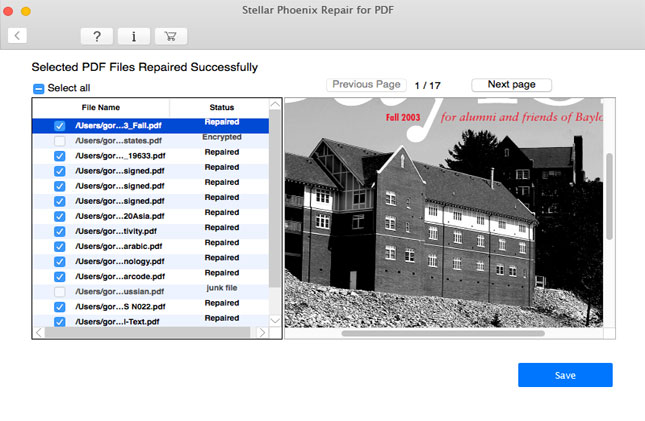The width and height of the screenshot is (645, 421).
Task: Save the repaired PDF files
Action: pyautogui.click(x=565, y=375)
